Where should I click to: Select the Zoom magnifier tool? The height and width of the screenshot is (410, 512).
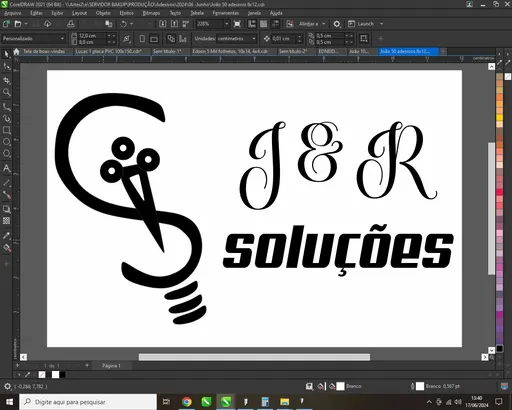click(6, 92)
